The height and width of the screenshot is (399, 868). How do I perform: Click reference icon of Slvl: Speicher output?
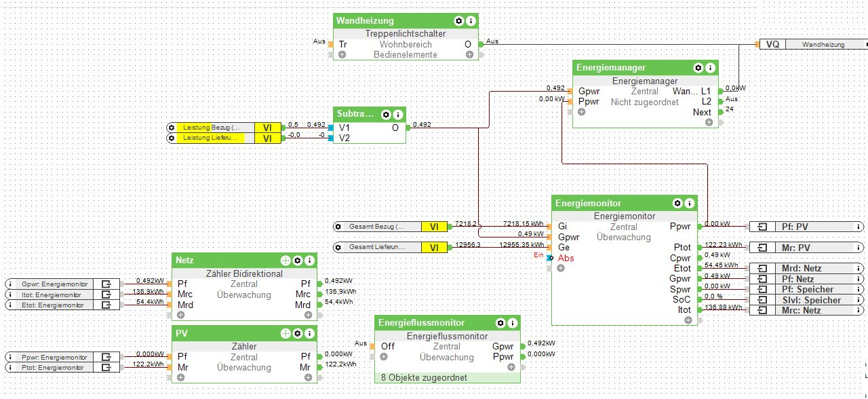pyautogui.click(x=762, y=300)
